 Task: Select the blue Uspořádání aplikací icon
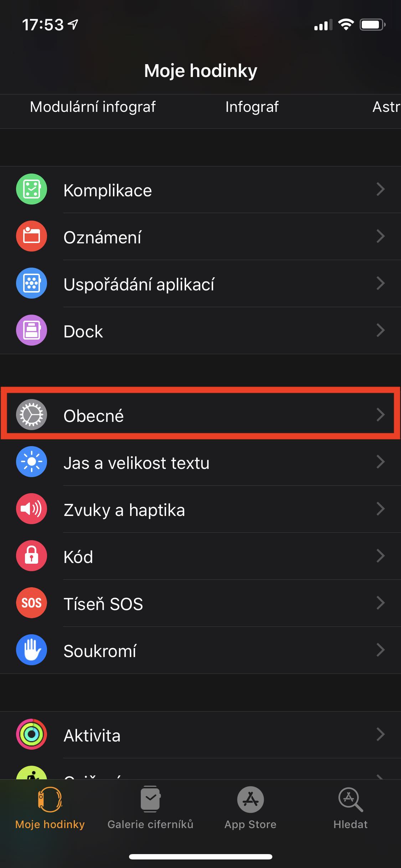(31, 283)
